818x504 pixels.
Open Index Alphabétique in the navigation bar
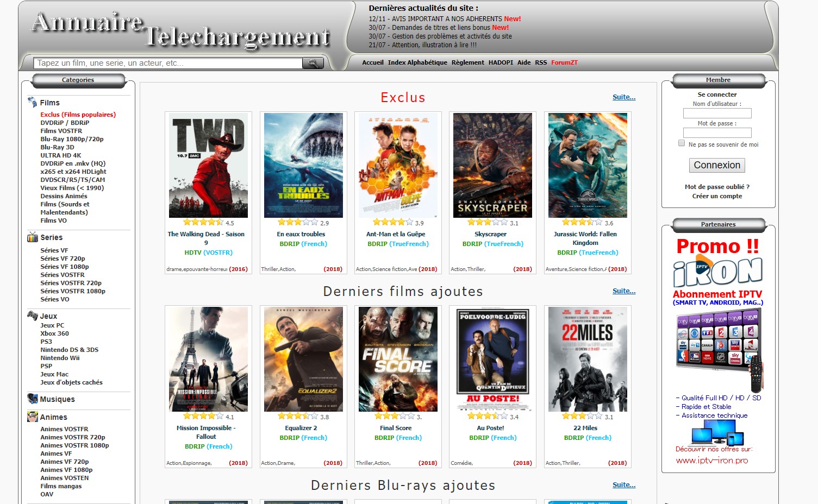417,62
